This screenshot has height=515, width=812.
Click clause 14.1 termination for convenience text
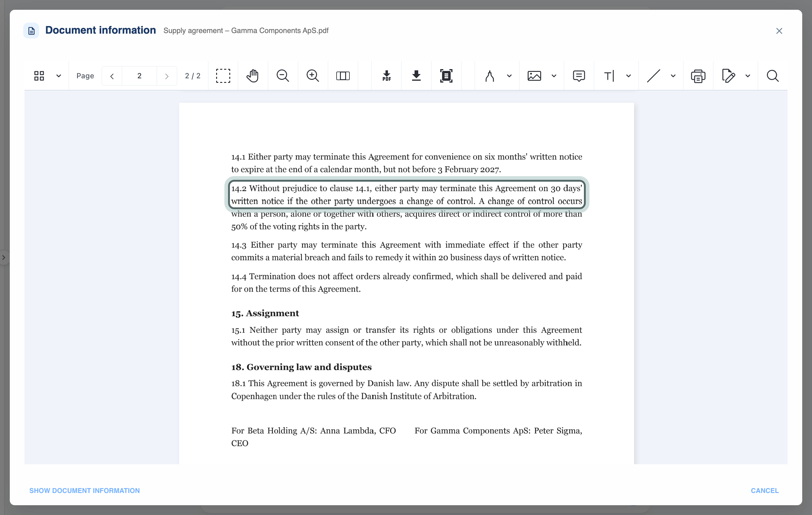407,163
